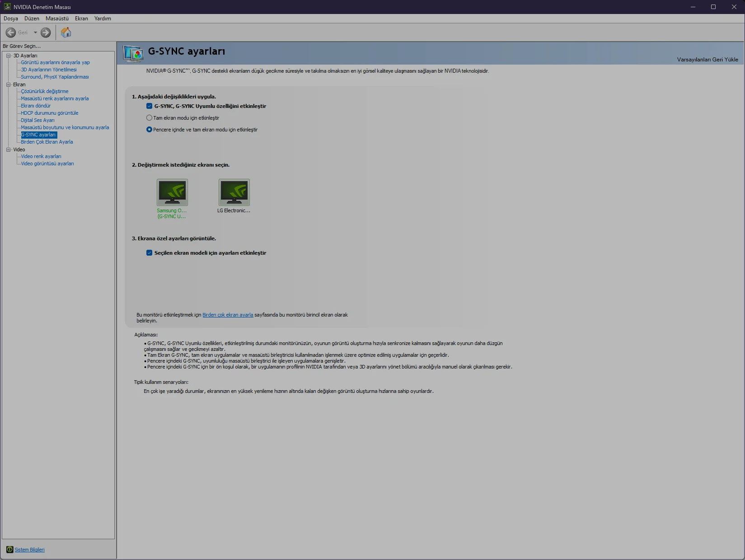Select the LG Electronics monitor thumbnail

pyautogui.click(x=234, y=192)
